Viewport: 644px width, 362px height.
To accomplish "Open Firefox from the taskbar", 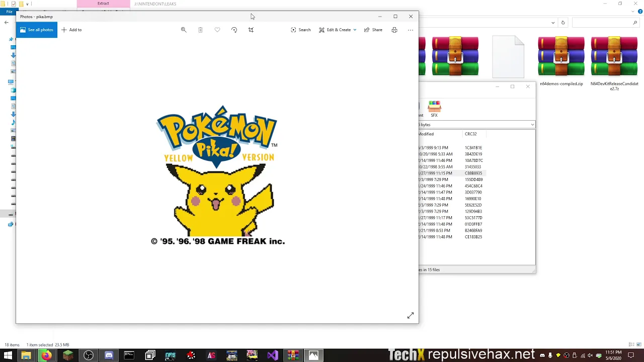I will coord(46,355).
